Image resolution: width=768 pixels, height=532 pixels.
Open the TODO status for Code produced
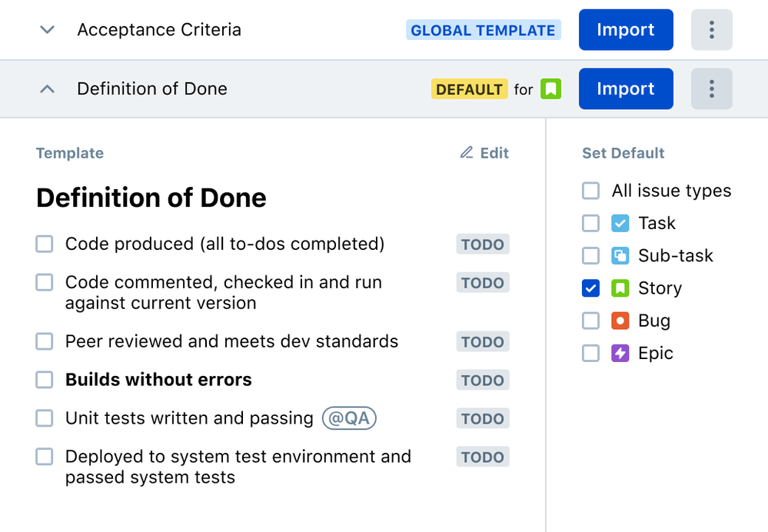pyautogui.click(x=482, y=244)
